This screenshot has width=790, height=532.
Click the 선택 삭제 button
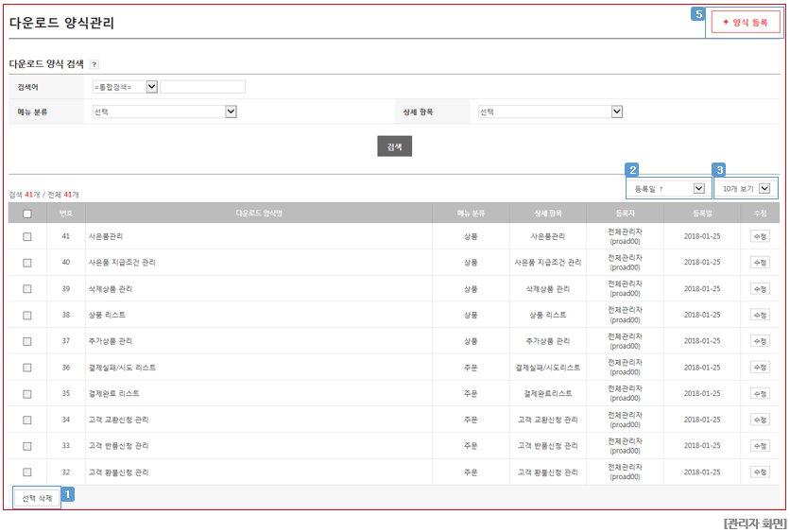coord(37,498)
